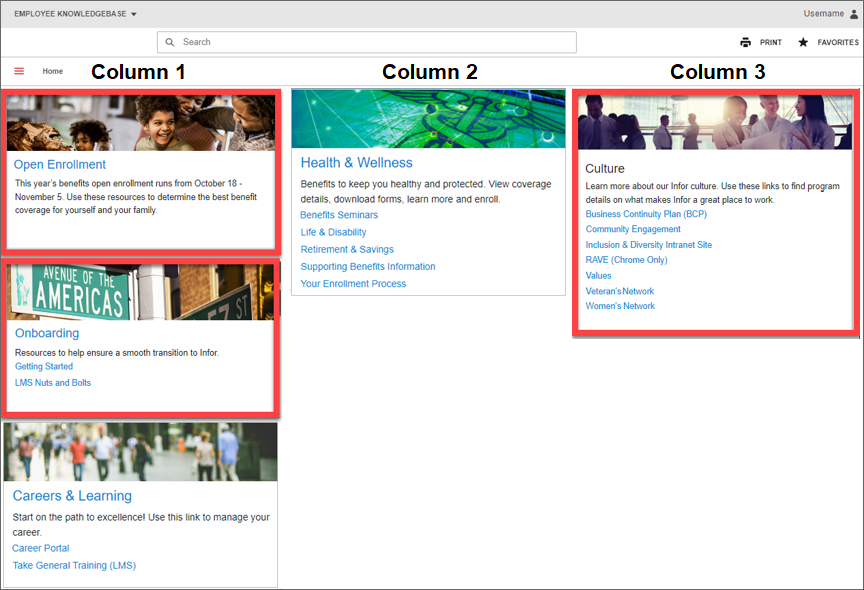Click the Avenue of the Americas image
864x590 pixels.
(141, 292)
